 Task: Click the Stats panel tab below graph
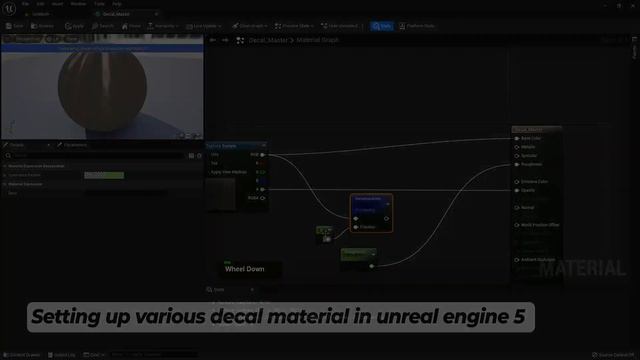(x=231, y=290)
